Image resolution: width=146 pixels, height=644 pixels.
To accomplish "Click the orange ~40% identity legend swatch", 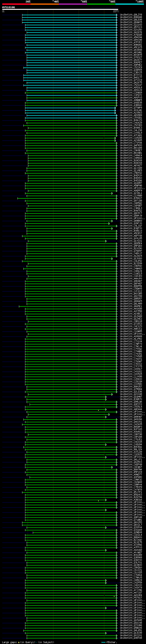I will tap(45, 4).
